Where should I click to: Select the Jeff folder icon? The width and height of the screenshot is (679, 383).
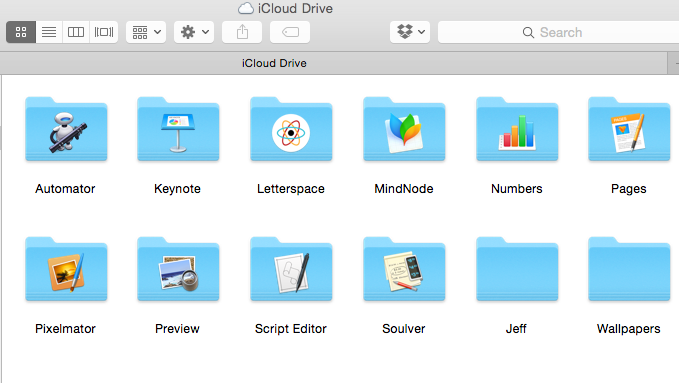pos(517,269)
